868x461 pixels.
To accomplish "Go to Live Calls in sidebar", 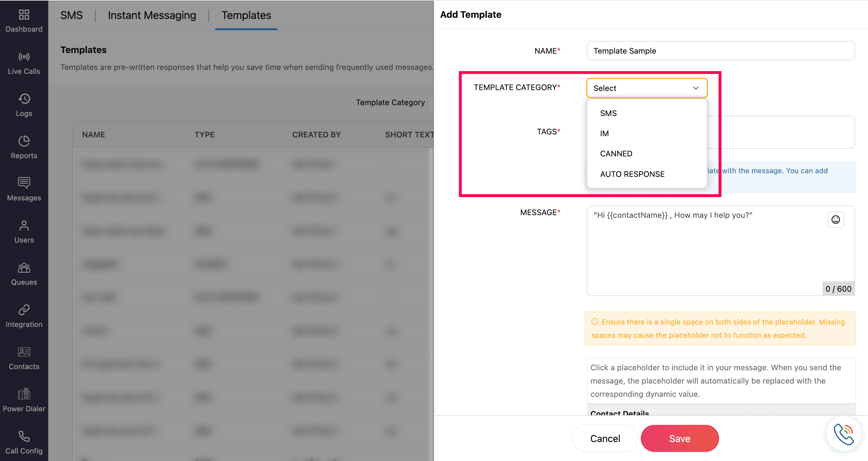I will (x=24, y=57).
